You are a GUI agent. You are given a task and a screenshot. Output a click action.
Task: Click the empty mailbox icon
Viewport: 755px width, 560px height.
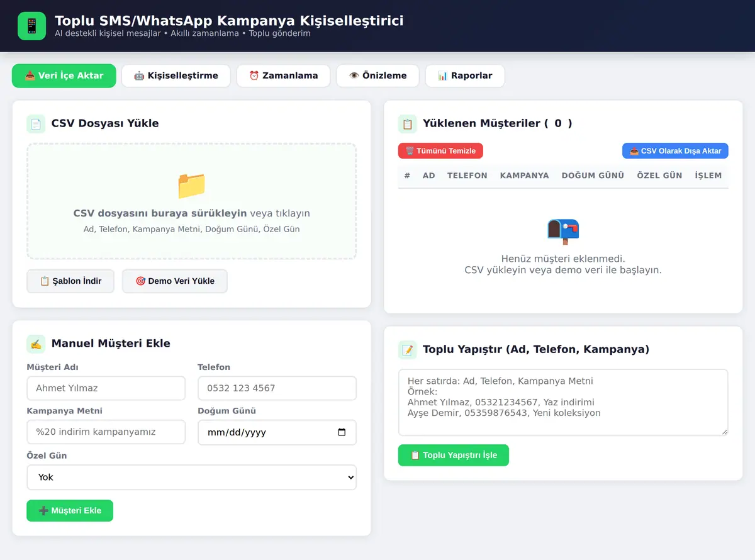click(563, 232)
